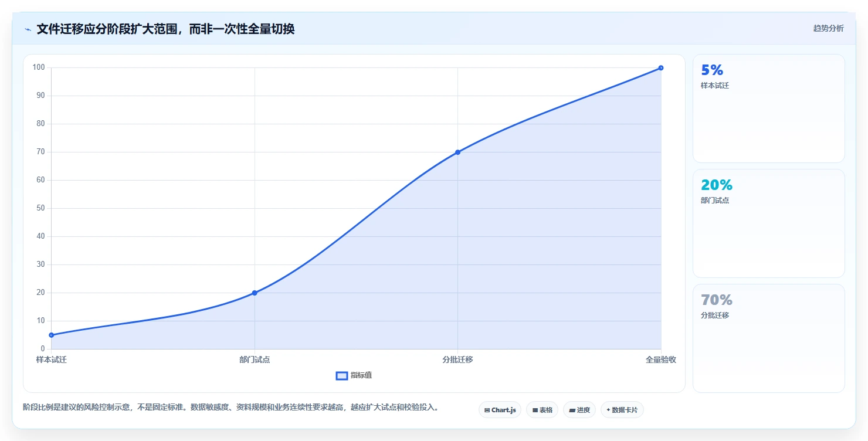
Task: Select the 表格 tag chip
Action: tap(542, 410)
